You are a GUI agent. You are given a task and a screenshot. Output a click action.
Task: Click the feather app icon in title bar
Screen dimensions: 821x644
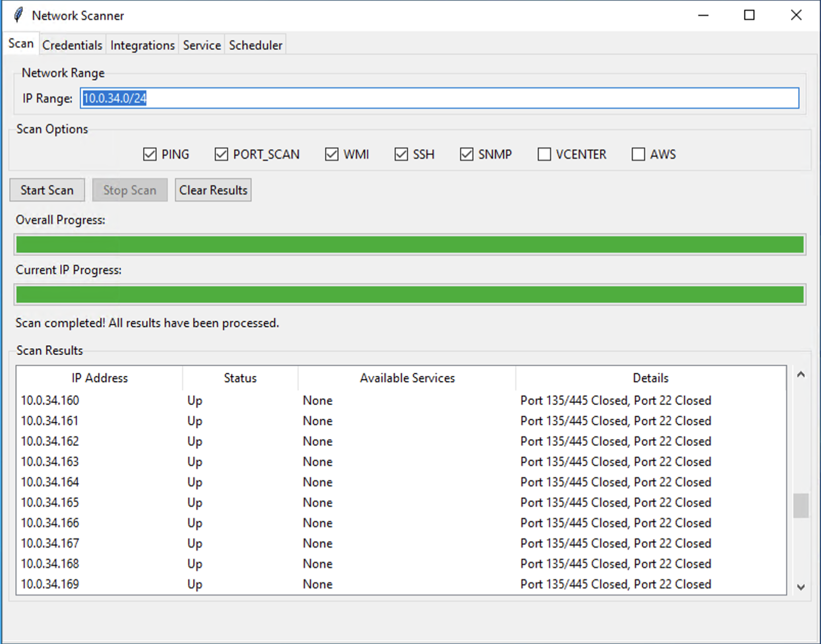tap(18, 15)
